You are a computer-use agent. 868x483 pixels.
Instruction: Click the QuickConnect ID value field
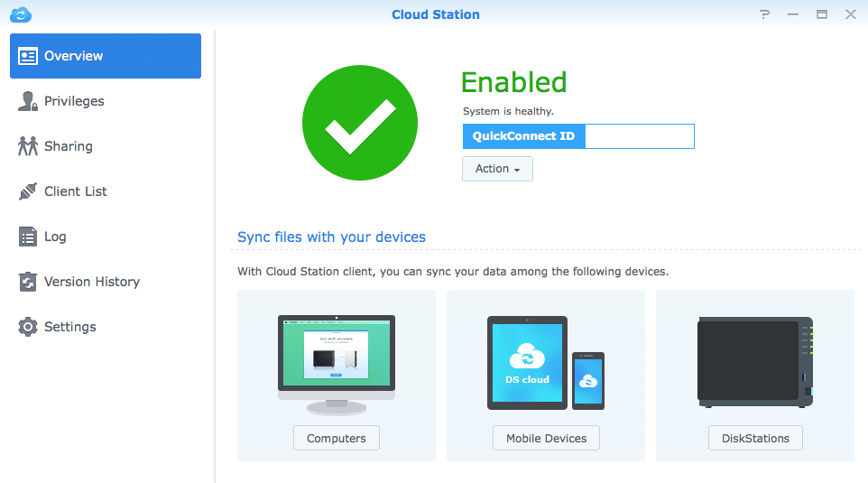pyautogui.click(x=640, y=136)
